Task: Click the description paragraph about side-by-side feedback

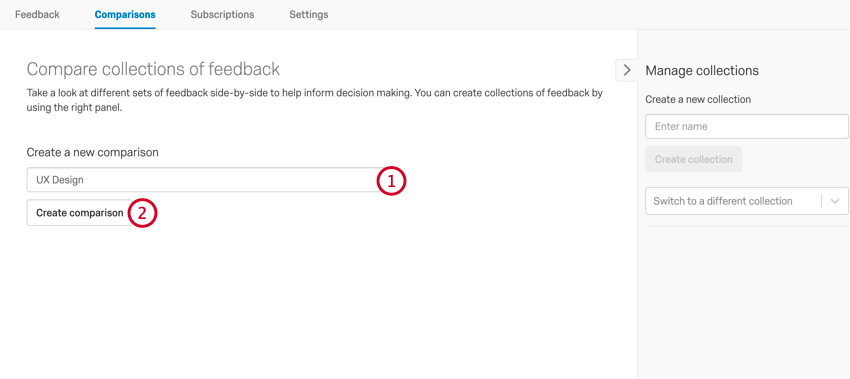Action: [x=314, y=100]
